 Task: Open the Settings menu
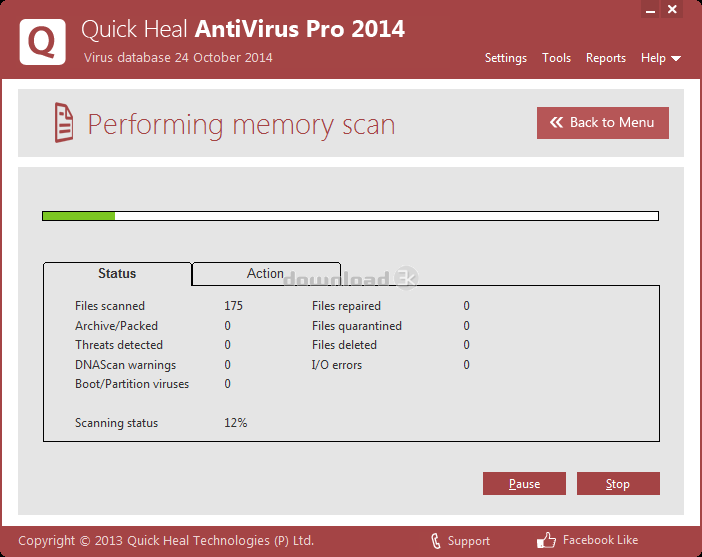[505, 58]
